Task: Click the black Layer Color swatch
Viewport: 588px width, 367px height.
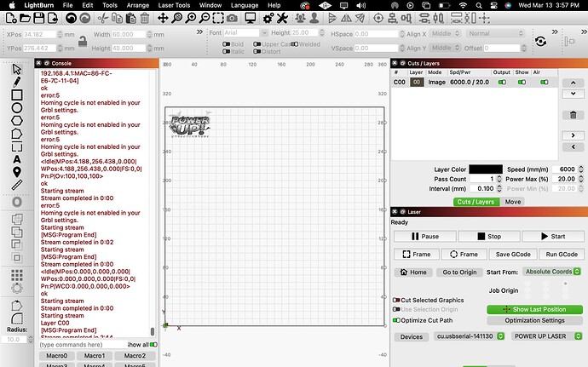Action: pos(486,169)
